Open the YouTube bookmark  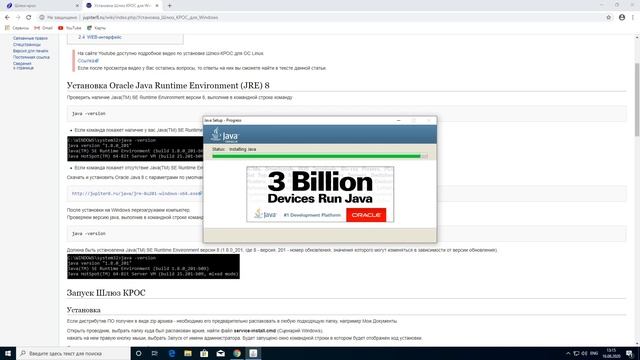point(70,28)
